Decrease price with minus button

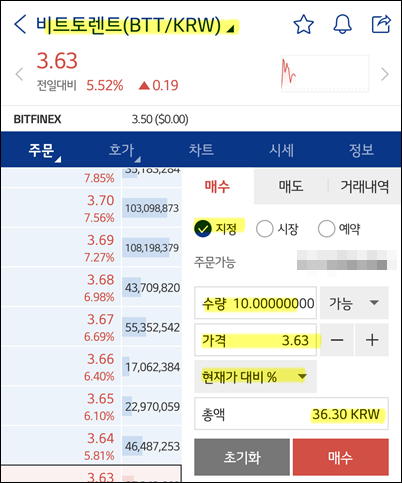coord(337,340)
